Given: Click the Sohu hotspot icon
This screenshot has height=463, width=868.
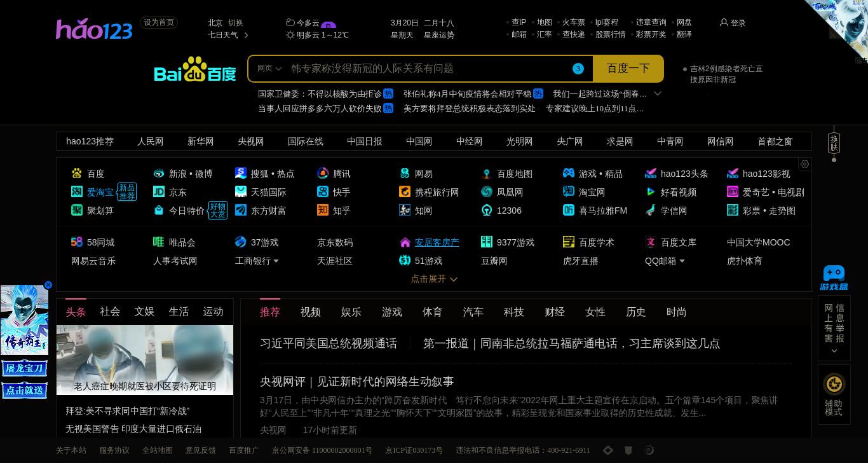Looking at the screenshot, I should (x=241, y=173).
